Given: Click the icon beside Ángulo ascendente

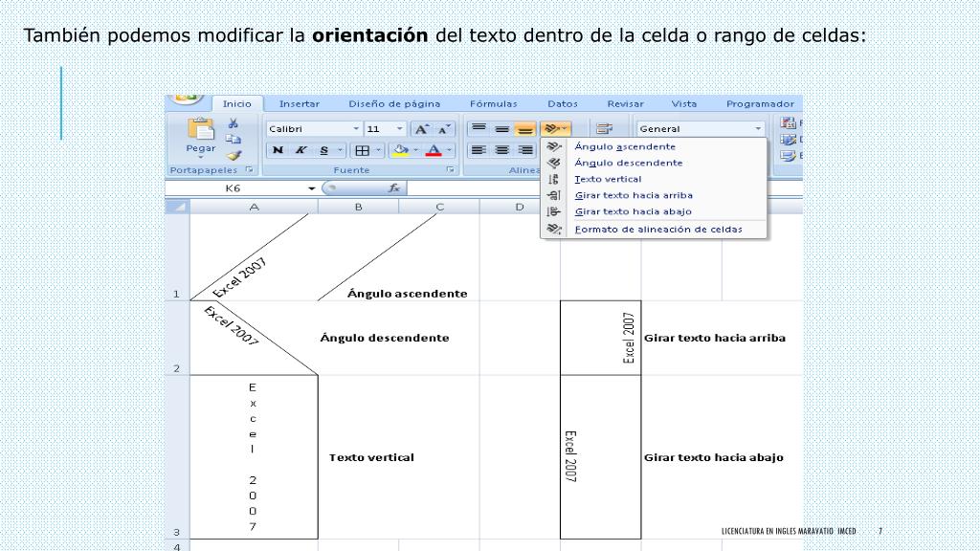Looking at the screenshot, I should click(553, 146).
